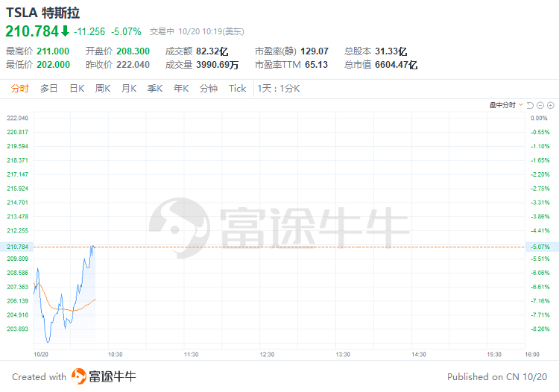The height and width of the screenshot is (392, 559).
Task: Open the 分钟 interval selector
Action: [209, 89]
